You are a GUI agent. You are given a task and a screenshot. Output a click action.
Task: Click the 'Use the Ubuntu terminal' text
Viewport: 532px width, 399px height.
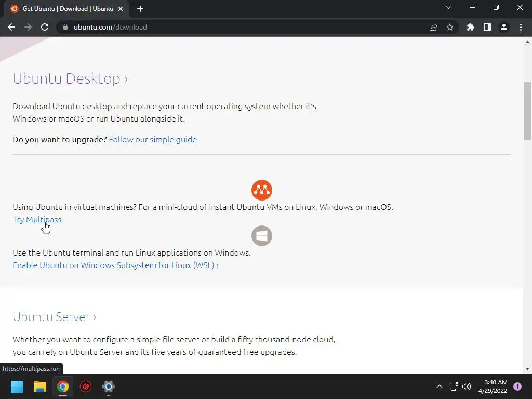pyautogui.click(x=131, y=253)
